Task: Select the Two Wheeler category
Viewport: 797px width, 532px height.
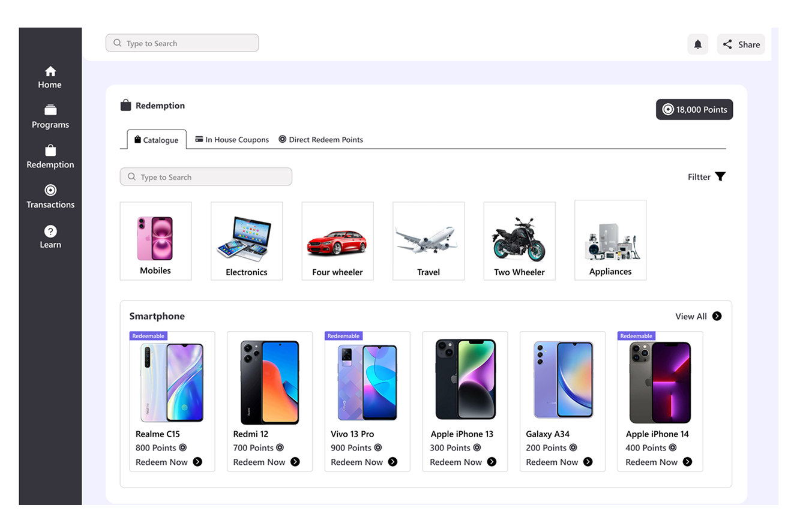Action: pyautogui.click(x=520, y=241)
